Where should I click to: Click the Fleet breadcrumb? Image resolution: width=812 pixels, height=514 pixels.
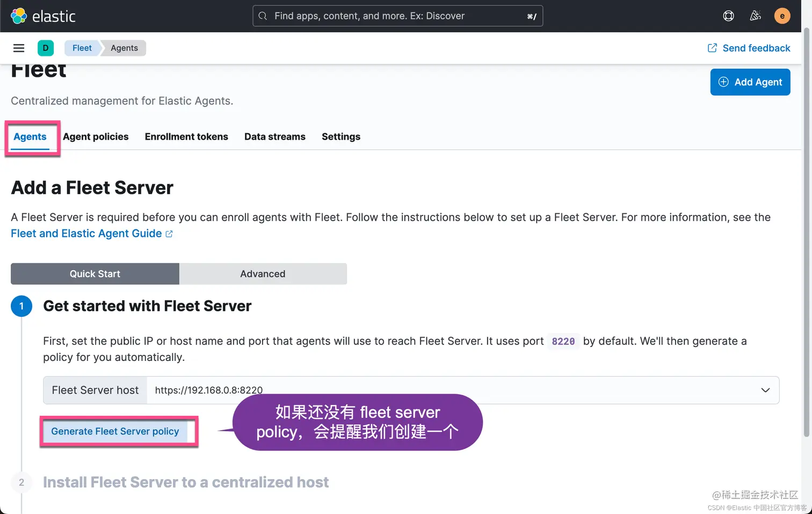click(82, 48)
